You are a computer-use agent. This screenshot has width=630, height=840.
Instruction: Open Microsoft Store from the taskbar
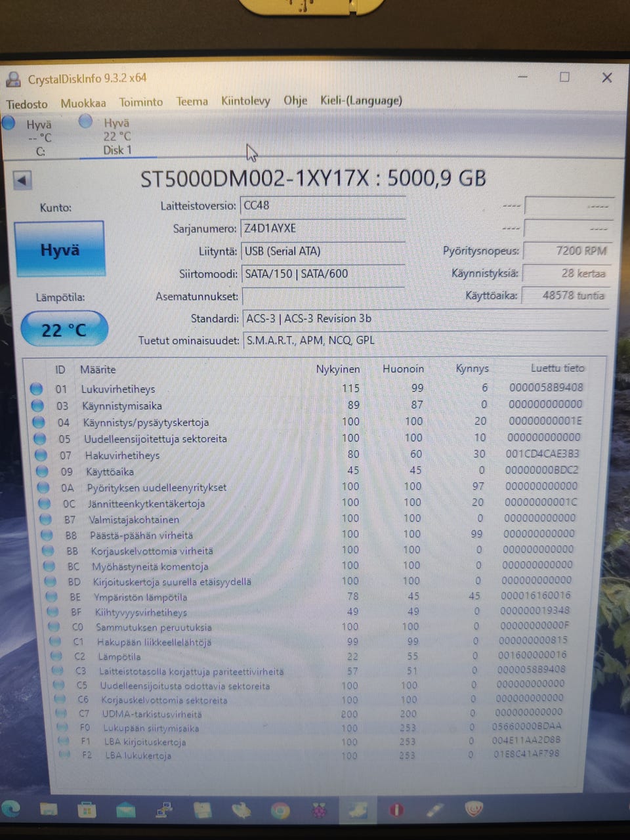(x=87, y=810)
